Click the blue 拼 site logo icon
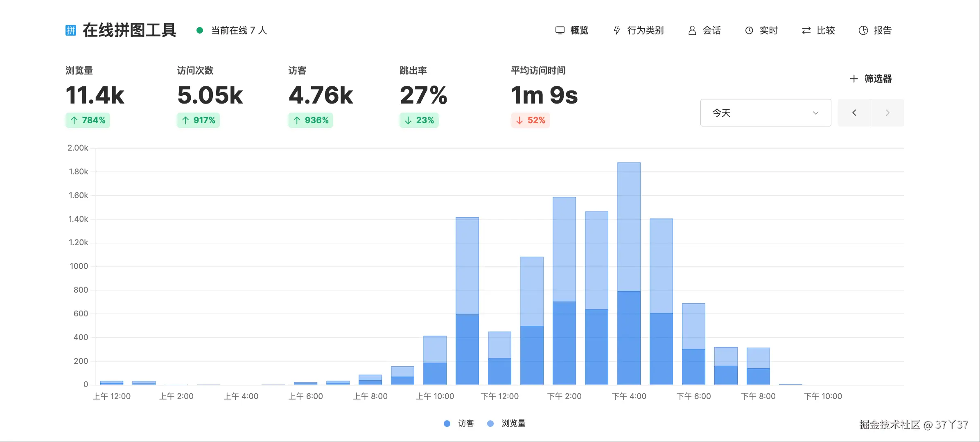Screen dimensions: 980x442 [x=71, y=30]
